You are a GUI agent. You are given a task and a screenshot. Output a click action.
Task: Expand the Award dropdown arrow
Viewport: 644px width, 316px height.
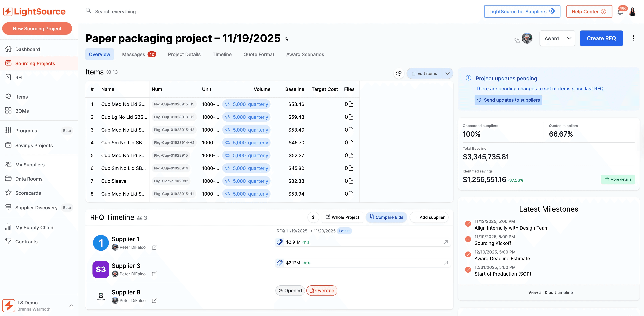coord(569,38)
